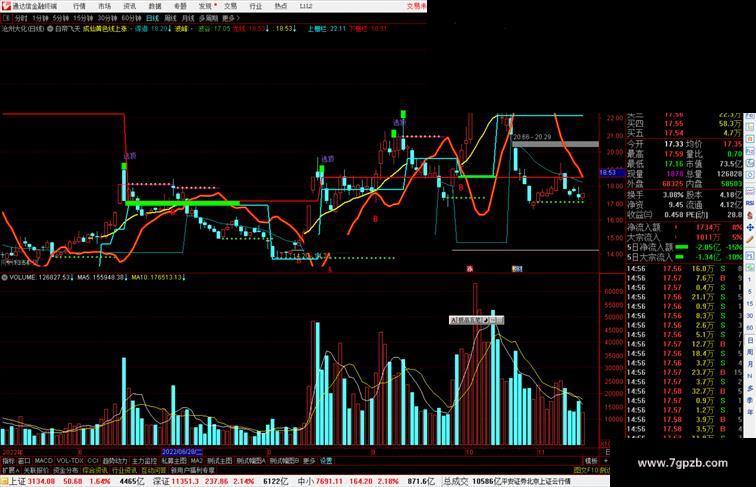The image size is (756, 487).
Task: Open the 模板 template dropdown
Action: [591, 461]
